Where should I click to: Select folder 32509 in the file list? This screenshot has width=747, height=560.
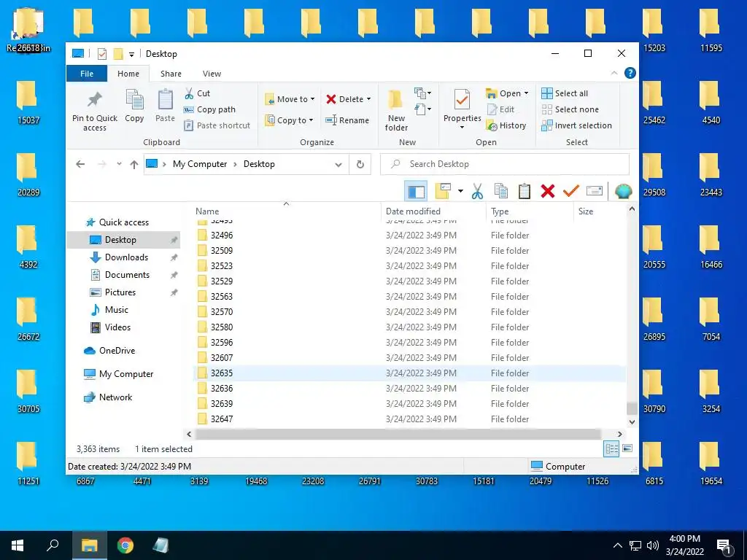[x=410, y=251]
